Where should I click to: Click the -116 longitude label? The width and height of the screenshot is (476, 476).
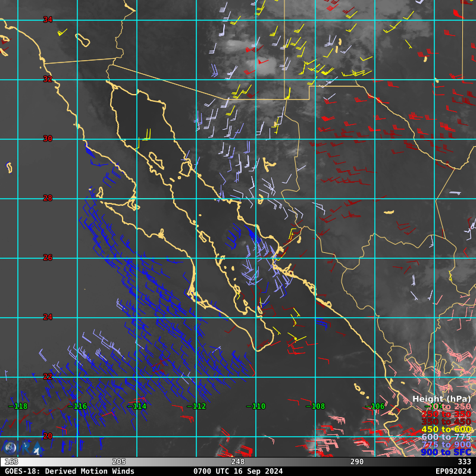[x=77, y=406]
